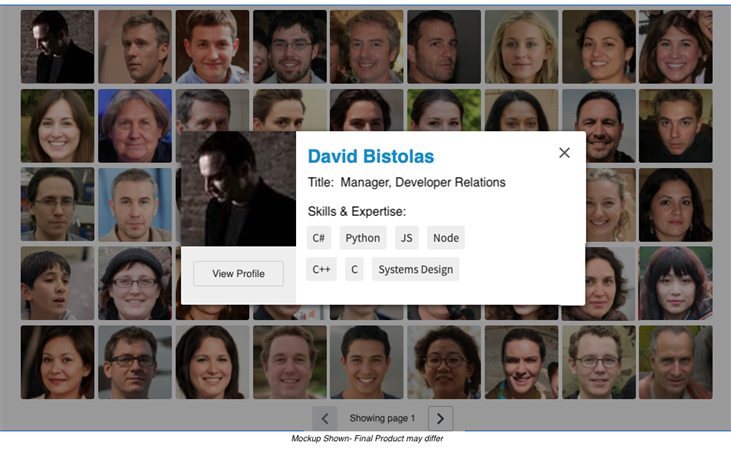Open the David Bistolas name link
Viewport: 731px width, 449px height.
pyautogui.click(x=371, y=156)
